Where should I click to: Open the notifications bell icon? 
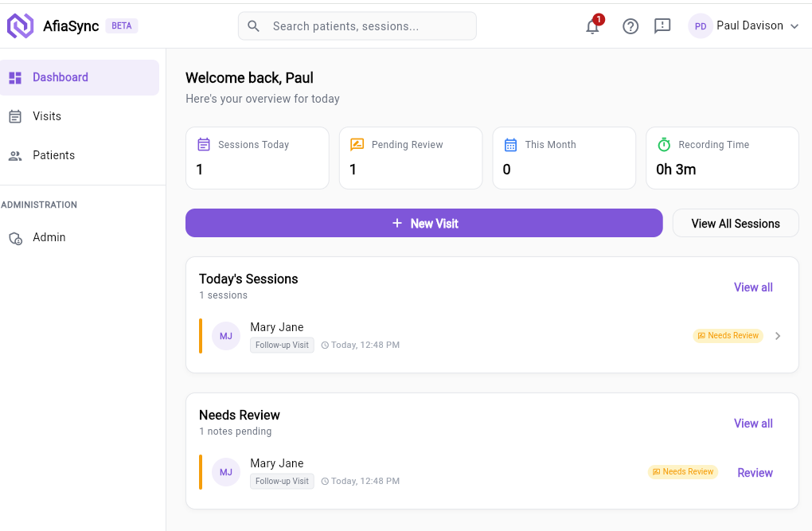(x=591, y=26)
